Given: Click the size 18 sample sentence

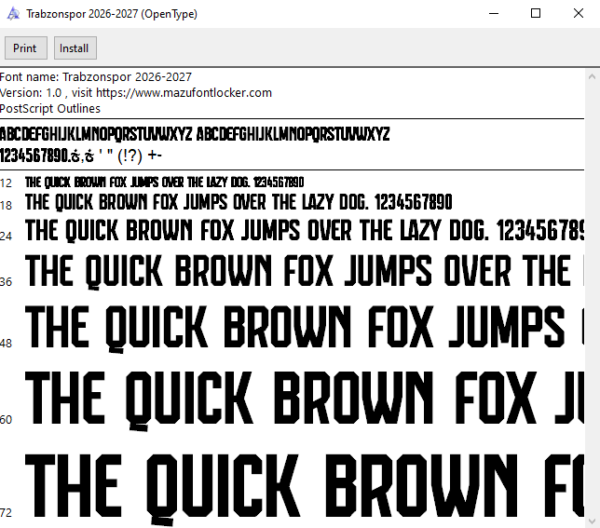Looking at the screenshot, I should point(239,202).
